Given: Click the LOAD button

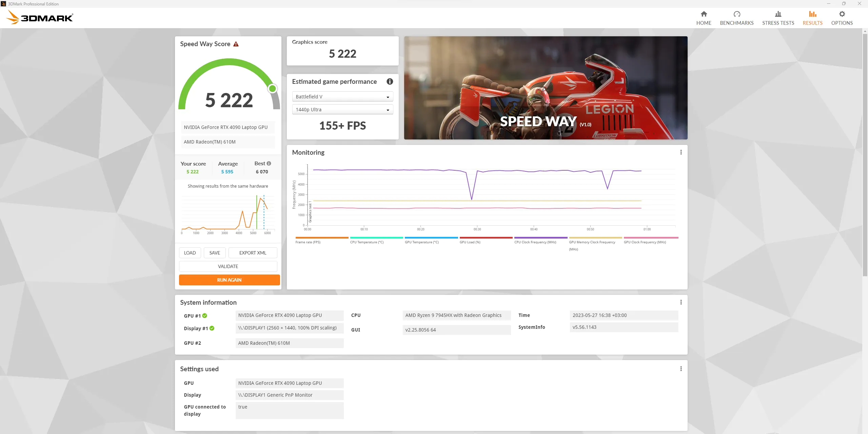Looking at the screenshot, I should tap(190, 253).
